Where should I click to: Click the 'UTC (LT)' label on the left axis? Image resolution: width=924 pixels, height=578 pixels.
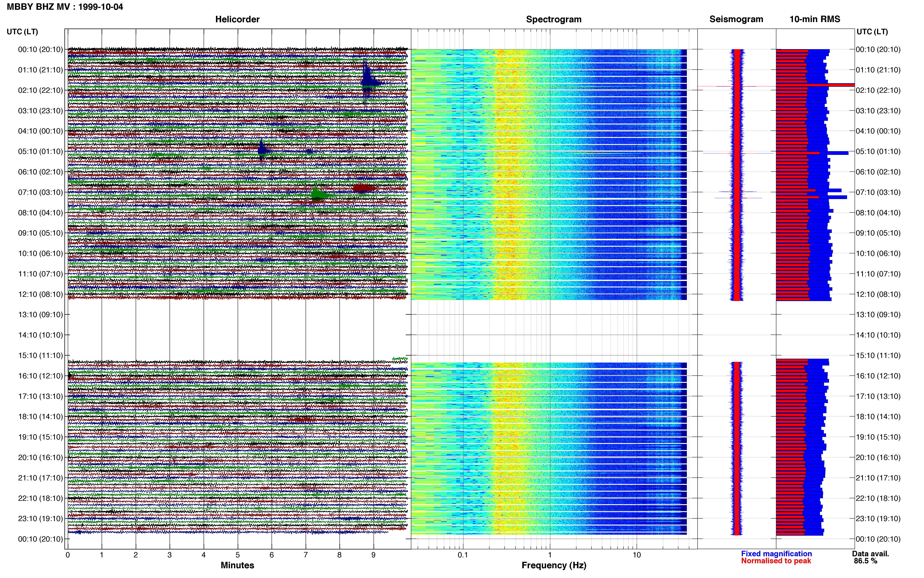click(22, 32)
